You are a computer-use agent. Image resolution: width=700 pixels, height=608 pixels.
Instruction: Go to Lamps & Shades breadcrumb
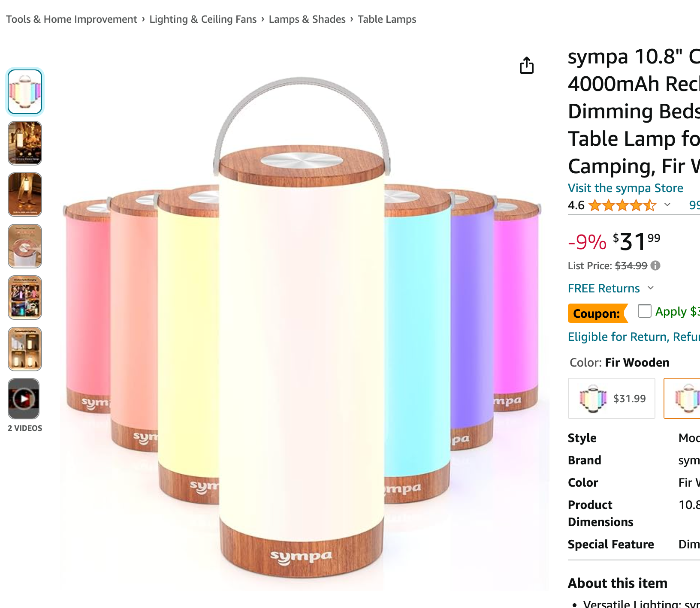307,19
